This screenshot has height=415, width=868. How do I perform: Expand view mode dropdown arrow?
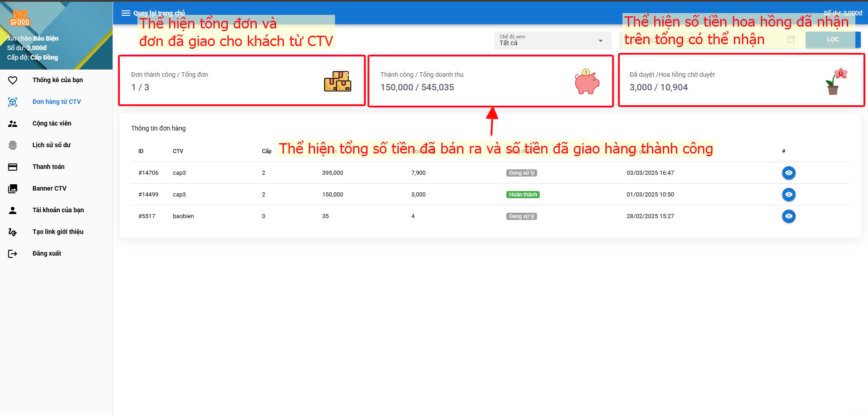coord(600,41)
